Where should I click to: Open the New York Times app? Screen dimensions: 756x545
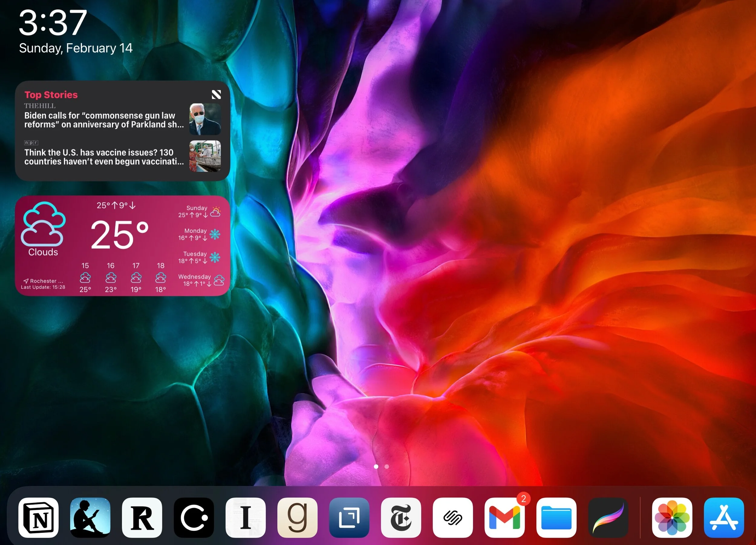click(x=401, y=517)
